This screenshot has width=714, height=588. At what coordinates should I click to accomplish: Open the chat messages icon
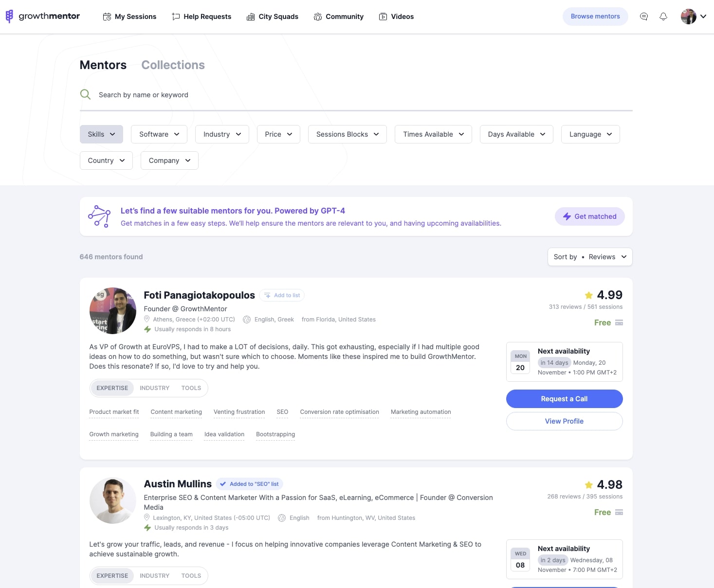point(643,17)
